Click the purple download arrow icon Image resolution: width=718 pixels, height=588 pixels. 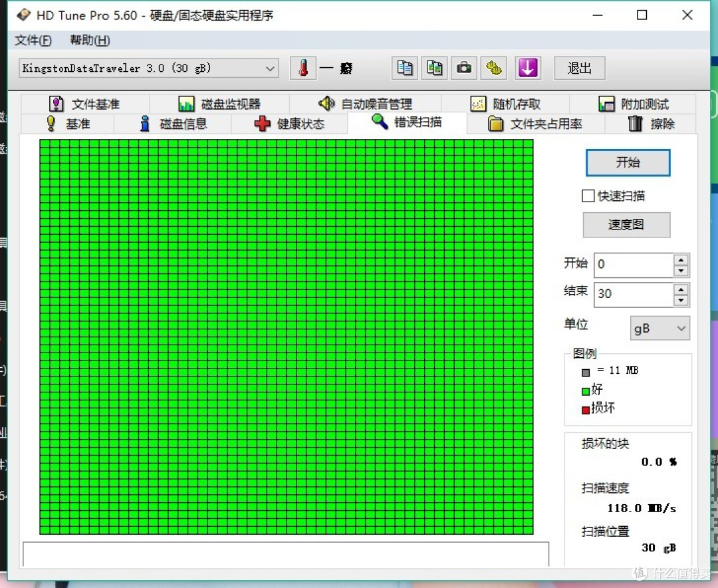[528, 69]
